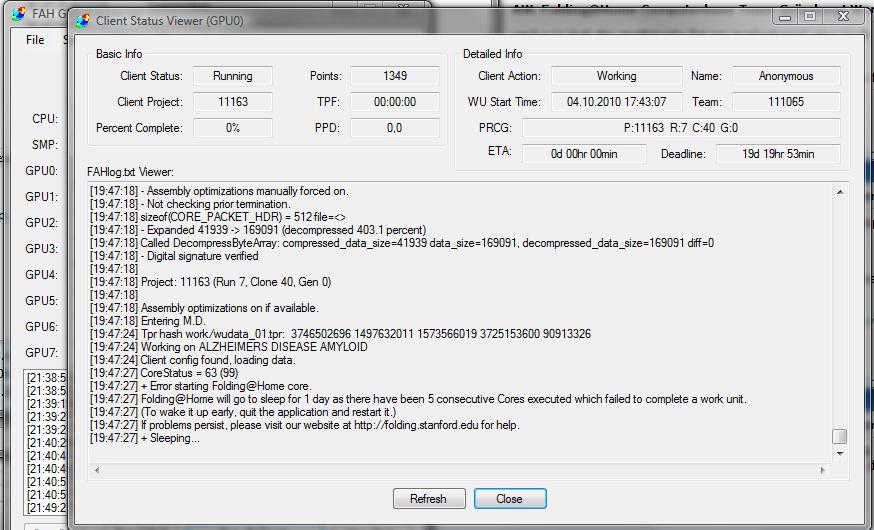Click the GPU7 label in the FAH window
The width and height of the screenshot is (874, 530).
[x=41, y=352]
